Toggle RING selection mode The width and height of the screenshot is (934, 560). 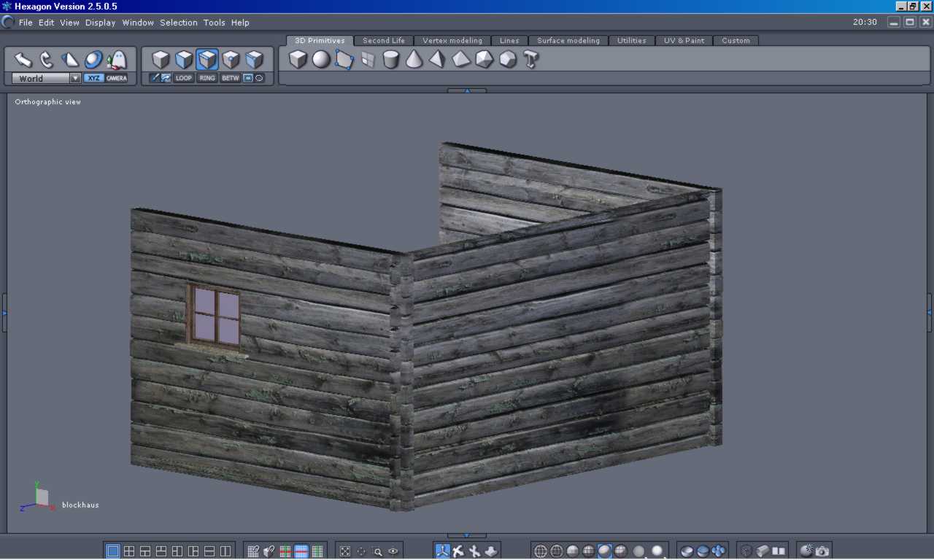pos(207,78)
